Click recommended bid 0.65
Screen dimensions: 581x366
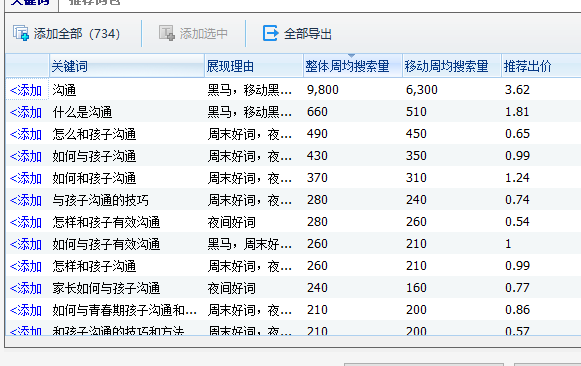[517, 134]
